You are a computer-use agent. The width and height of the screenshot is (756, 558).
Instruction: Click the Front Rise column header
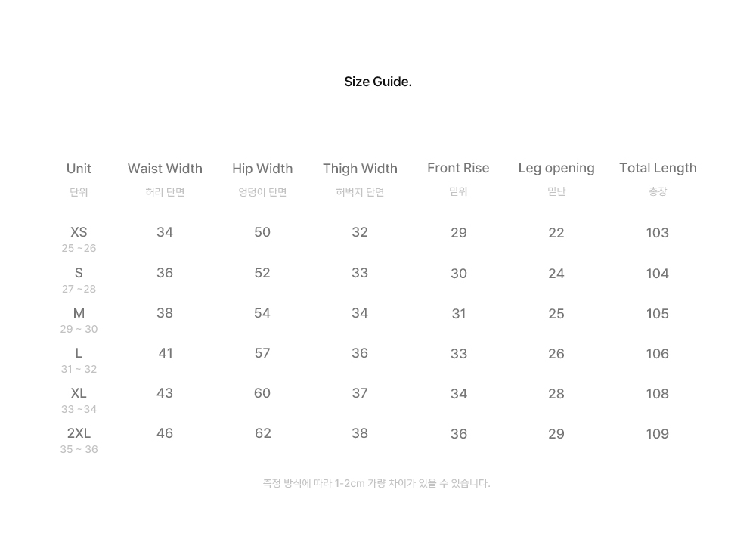click(458, 168)
